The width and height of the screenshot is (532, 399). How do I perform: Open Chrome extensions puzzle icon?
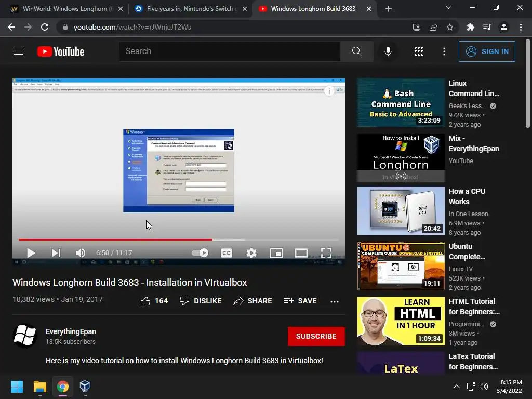(470, 27)
